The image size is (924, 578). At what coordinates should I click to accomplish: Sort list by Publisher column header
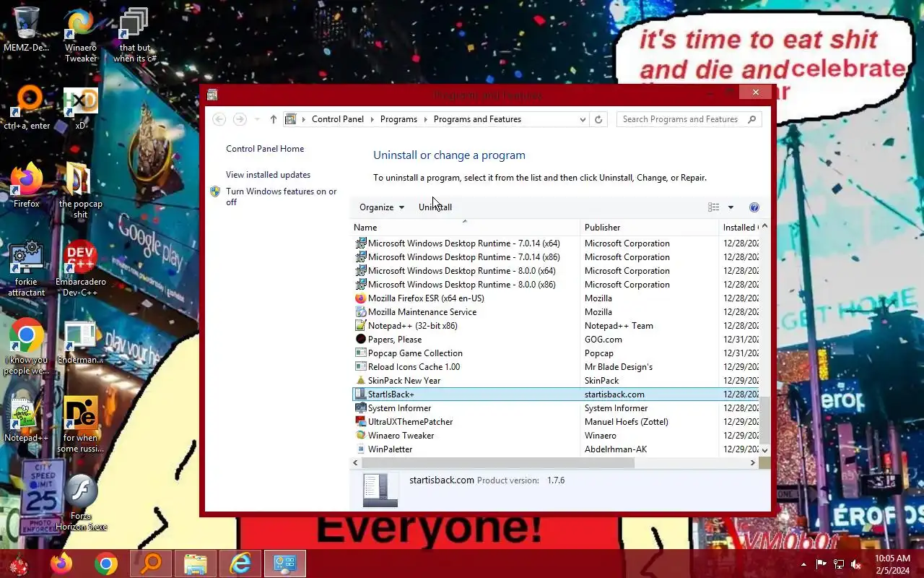649,228
